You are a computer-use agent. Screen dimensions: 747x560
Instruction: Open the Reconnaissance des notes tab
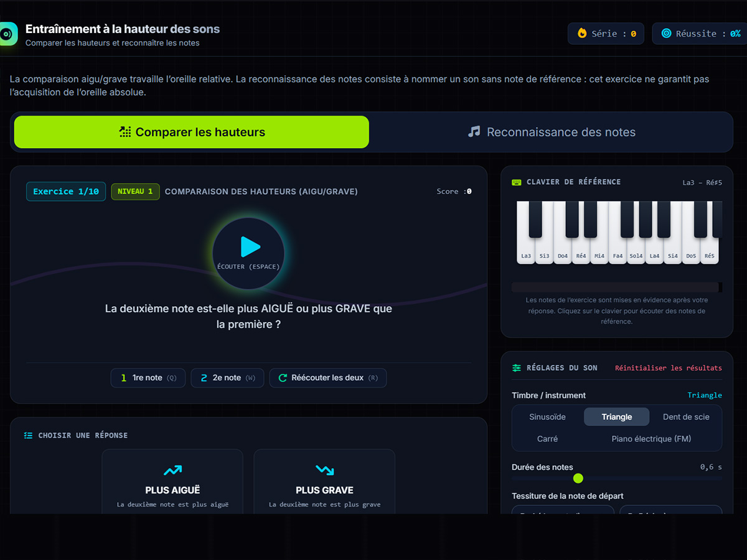click(552, 132)
